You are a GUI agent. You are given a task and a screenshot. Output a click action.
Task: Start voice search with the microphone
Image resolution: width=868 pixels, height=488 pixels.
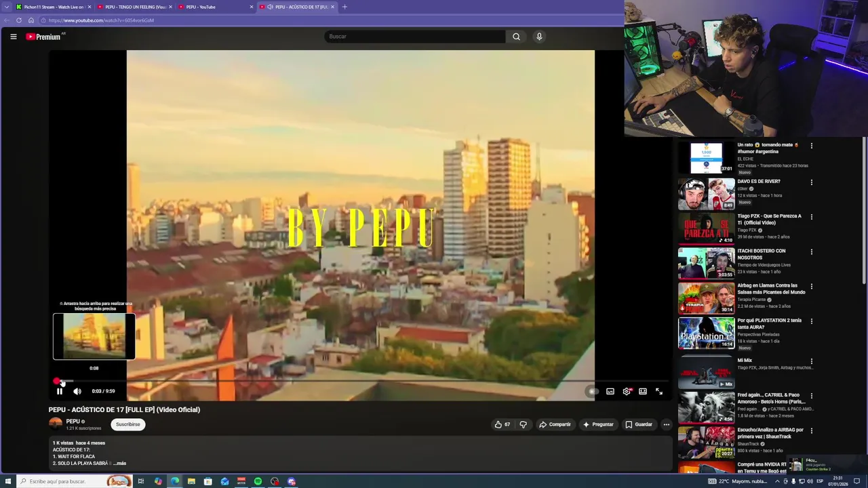(539, 37)
